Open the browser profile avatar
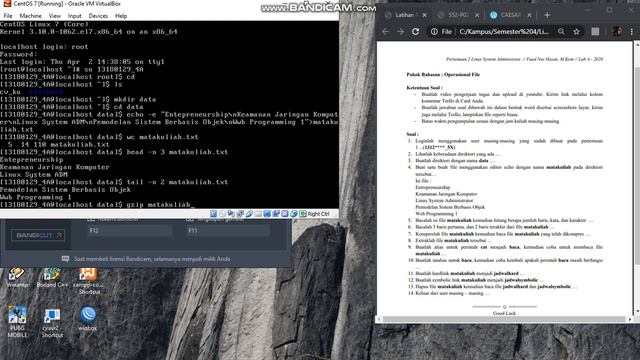This screenshot has height=360, width=640. pos(617,31)
